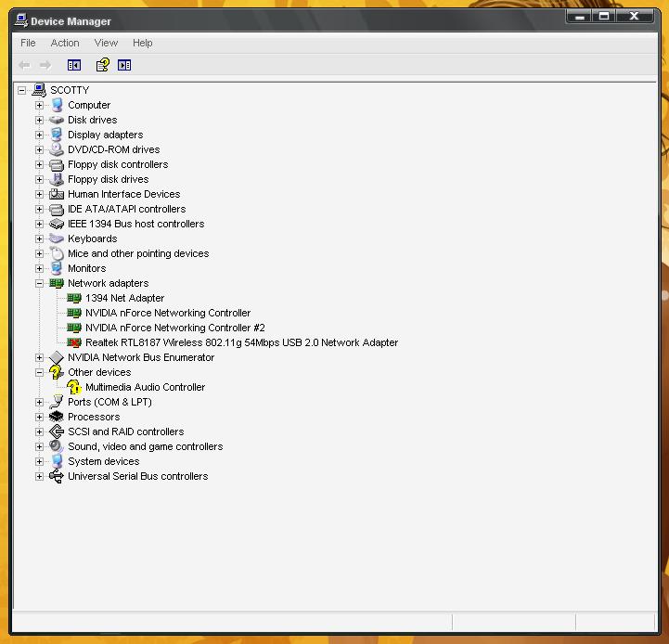Select the System devices label

104,461
